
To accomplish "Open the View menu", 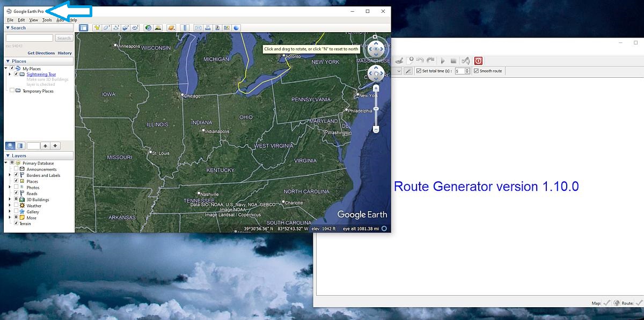I will (34, 20).
